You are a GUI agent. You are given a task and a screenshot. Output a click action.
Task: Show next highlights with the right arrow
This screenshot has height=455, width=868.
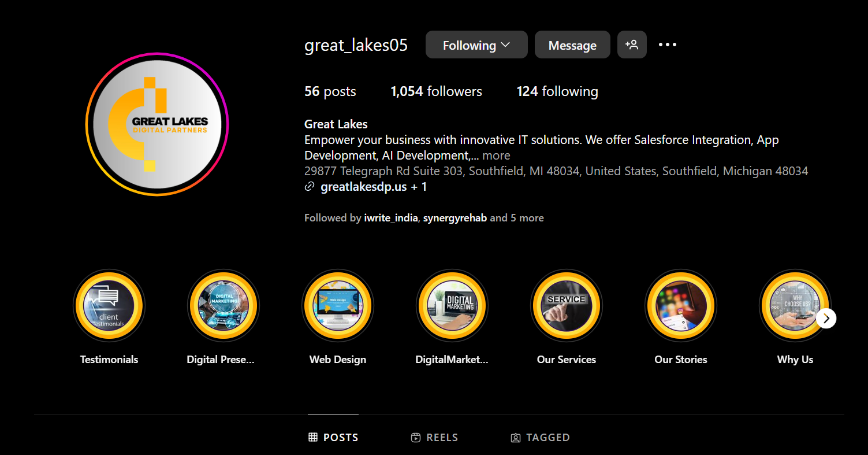(826, 318)
